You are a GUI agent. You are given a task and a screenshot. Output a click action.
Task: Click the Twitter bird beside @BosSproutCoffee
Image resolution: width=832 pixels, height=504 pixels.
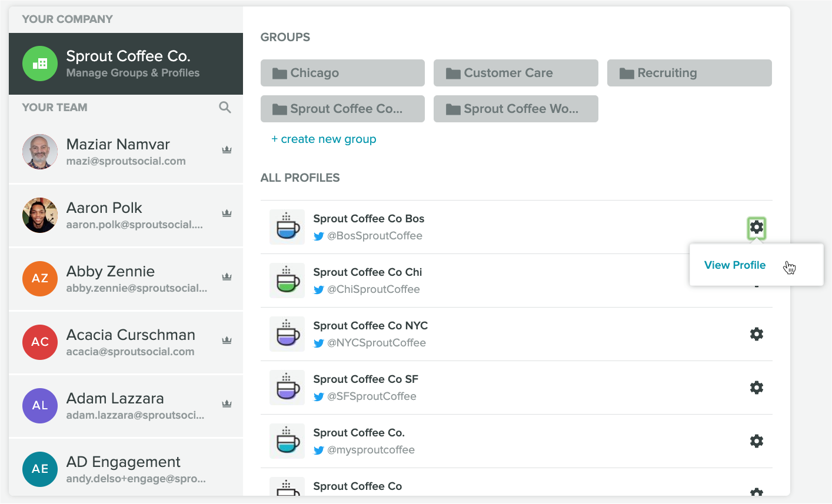coord(319,236)
